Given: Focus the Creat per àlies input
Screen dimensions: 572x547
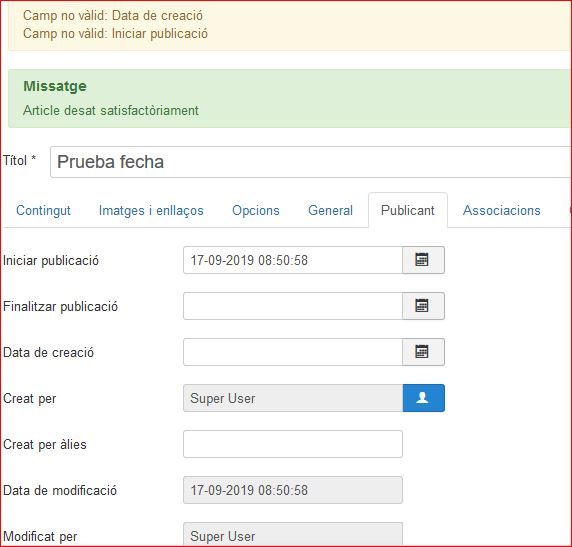Looking at the screenshot, I should [x=293, y=444].
